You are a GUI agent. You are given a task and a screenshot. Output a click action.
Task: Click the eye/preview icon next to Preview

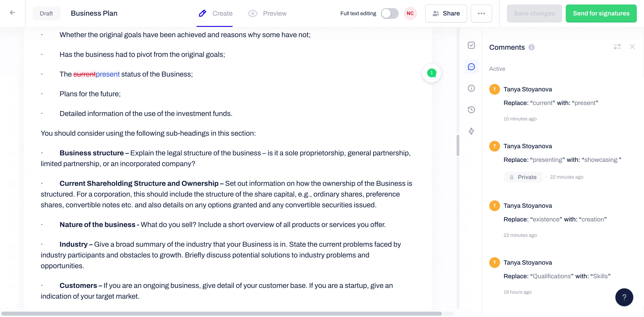click(x=253, y=13)
